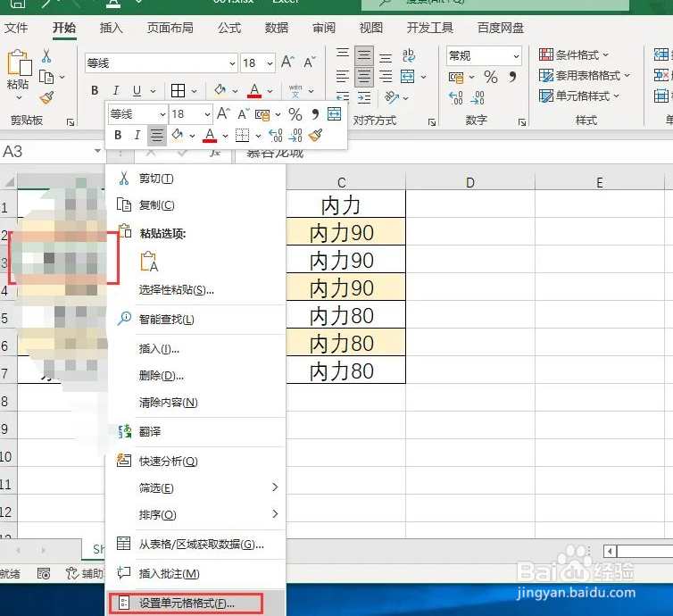673x616 pixels.
Task: Toggle center horizontal alignment in ribbon
Action: tap(364, 77)
